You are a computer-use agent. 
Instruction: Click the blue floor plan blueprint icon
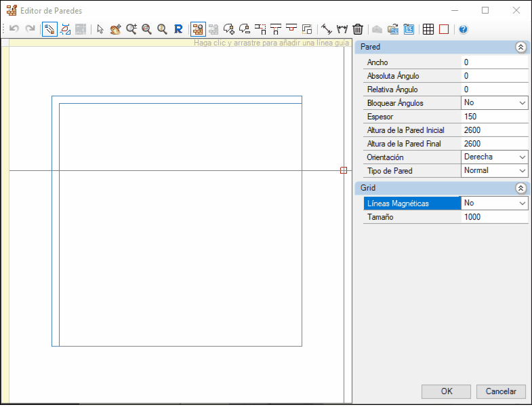pos(409,29)
